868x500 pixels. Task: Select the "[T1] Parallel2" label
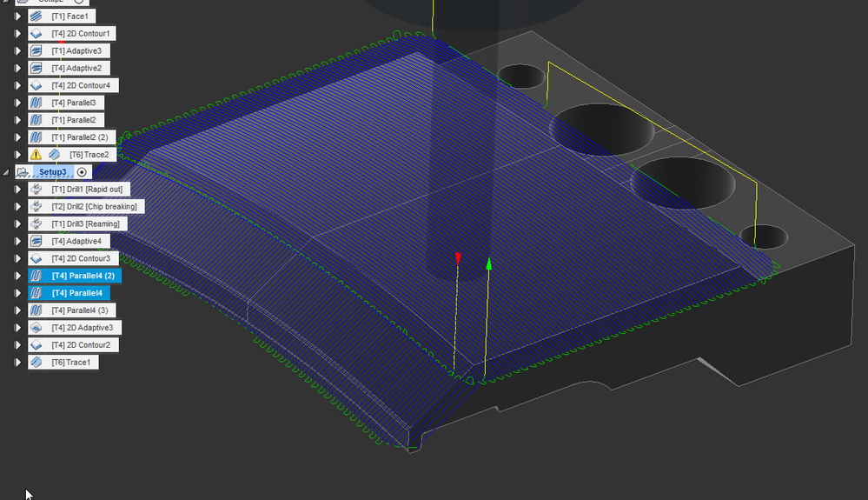[x=74, y=120]
